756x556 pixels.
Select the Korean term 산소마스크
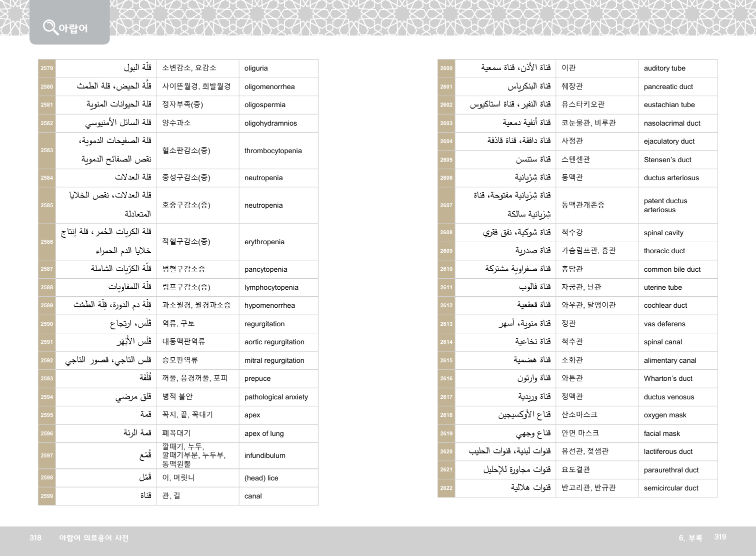point(579,415)
